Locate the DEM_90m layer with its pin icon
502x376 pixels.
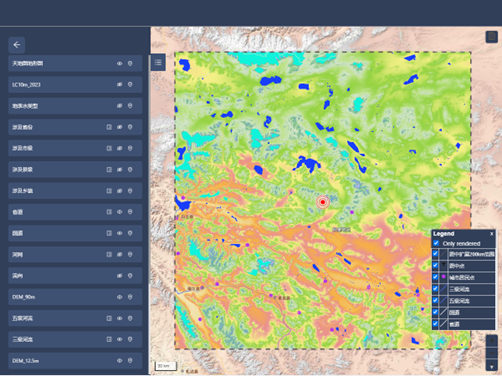pyautogui.click(x=130, y=297)
